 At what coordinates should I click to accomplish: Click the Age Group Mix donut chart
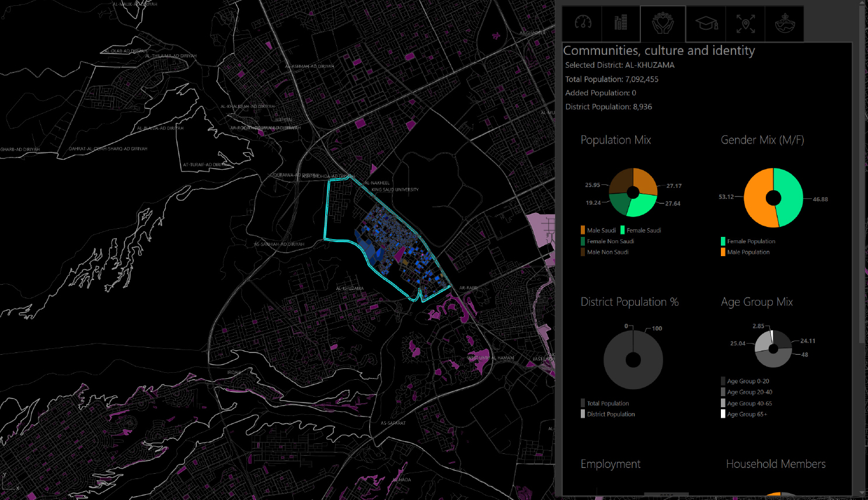point(773,349)
